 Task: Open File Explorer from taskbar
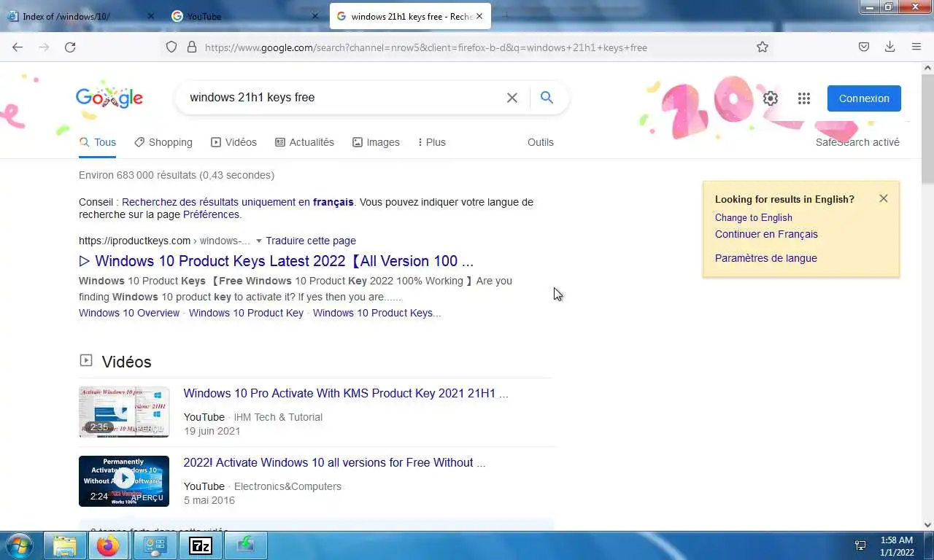click(65, 545)
